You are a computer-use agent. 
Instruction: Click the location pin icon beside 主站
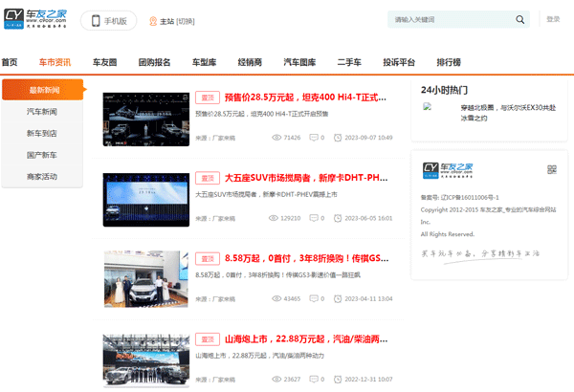(x=153, y=21)
